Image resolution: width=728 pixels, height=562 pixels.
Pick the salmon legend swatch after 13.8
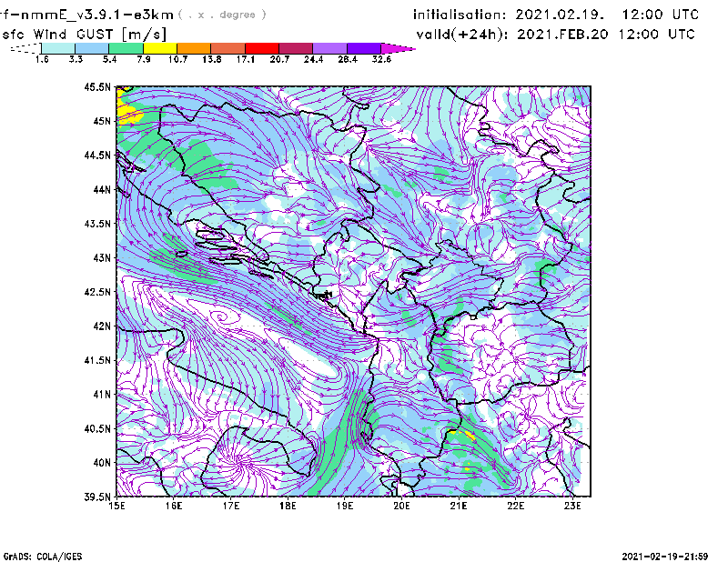[228, 48]
